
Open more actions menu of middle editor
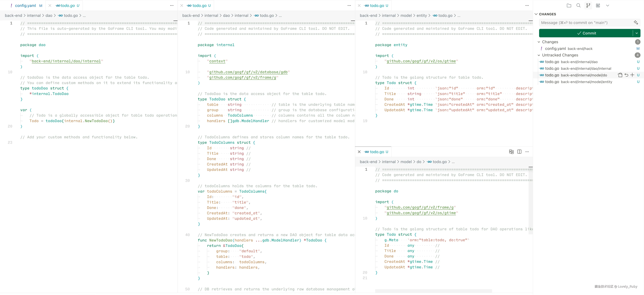(x=349, y=6)
